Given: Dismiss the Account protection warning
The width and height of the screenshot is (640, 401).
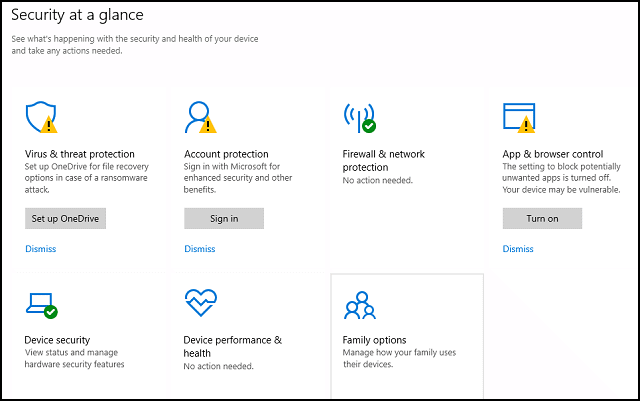Looking at the screenshot, I should click(200, 249).
